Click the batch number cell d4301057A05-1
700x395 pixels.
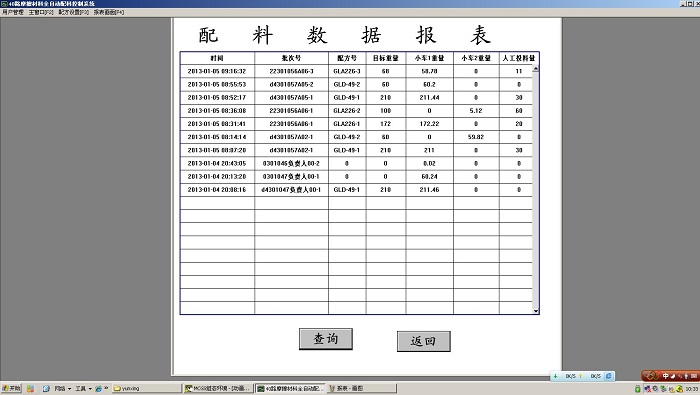292,97
